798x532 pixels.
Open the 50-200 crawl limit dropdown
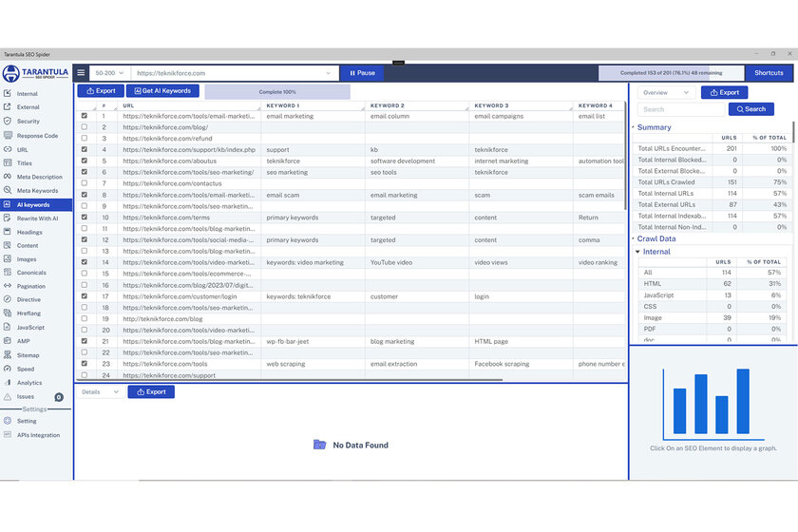click(109, 73)
